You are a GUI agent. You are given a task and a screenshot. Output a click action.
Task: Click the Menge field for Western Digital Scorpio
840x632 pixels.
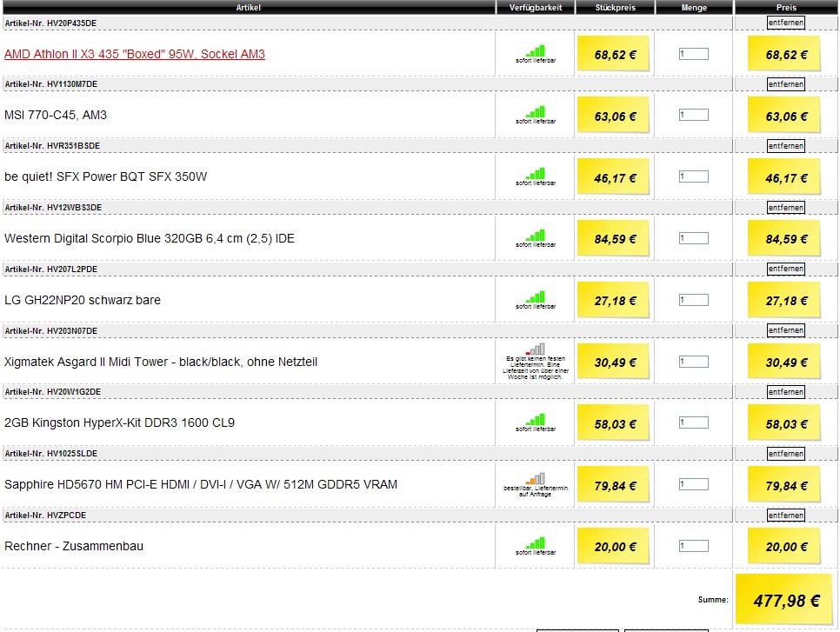[x=694, y=238]
